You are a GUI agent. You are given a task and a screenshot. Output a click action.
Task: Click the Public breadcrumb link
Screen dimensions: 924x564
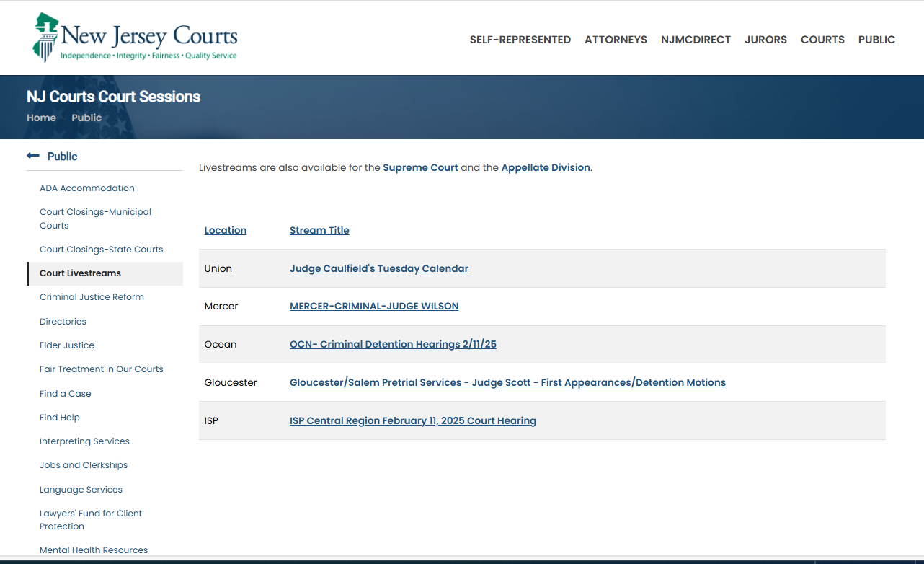[x=86, y=118]
